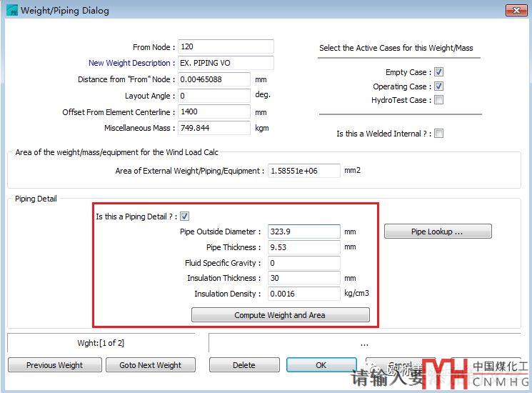The height and width of the screenshot is (393, 532).
Task: Delete the current weight entry
Action: click(x=244, y=365)
